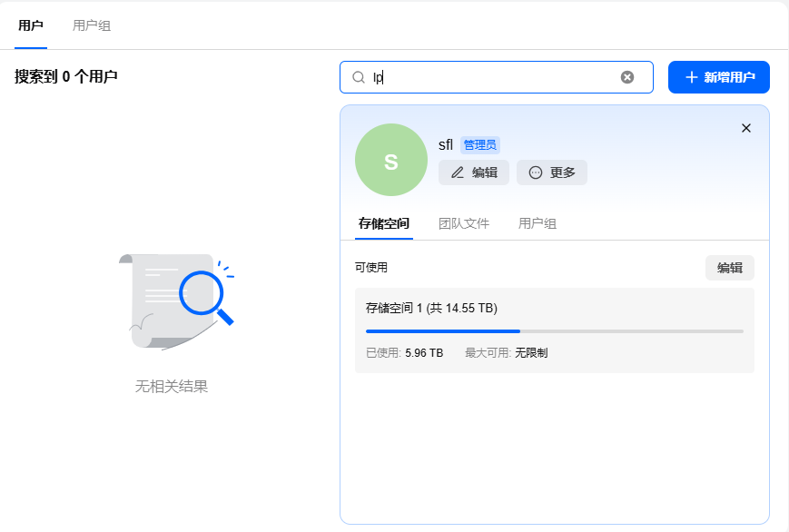Click the 存储空间 1 (共 14.55 TB) label

coord(431,308)
